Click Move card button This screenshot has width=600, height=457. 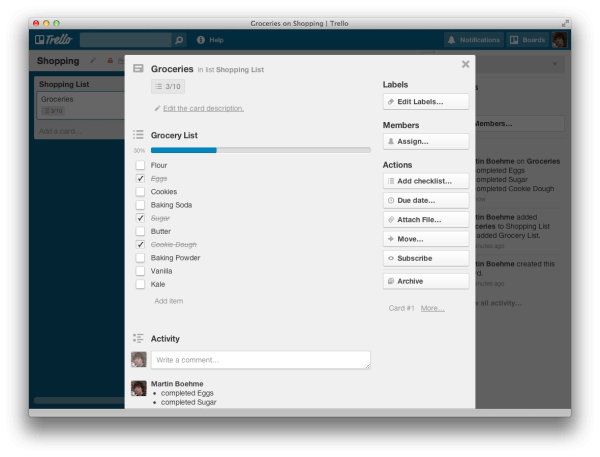426,239
